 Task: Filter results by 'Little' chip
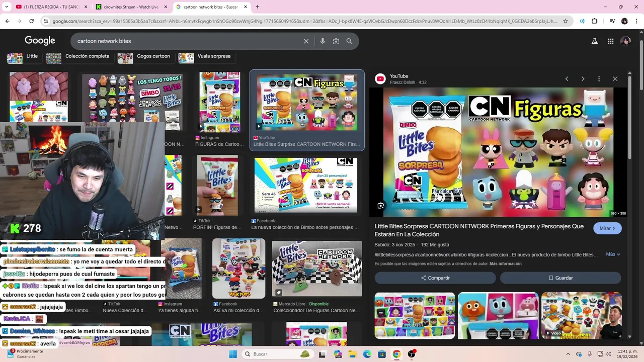(24, 57)
